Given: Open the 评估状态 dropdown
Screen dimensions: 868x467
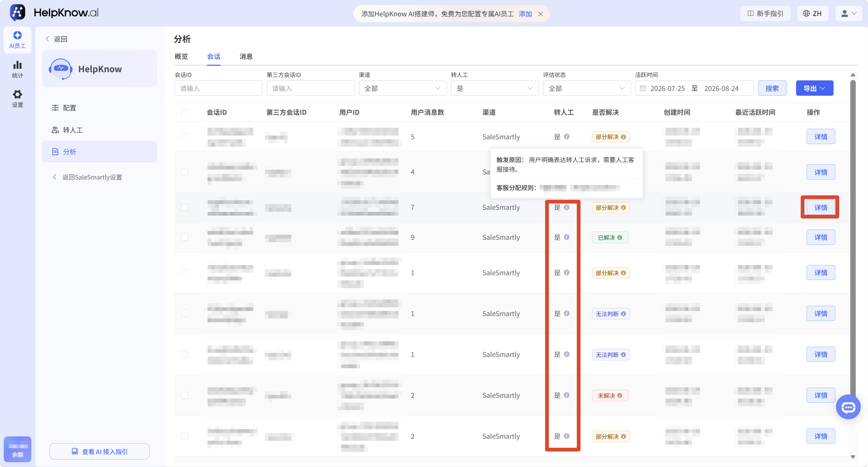Looking at the screenshot, I should 587,88.
